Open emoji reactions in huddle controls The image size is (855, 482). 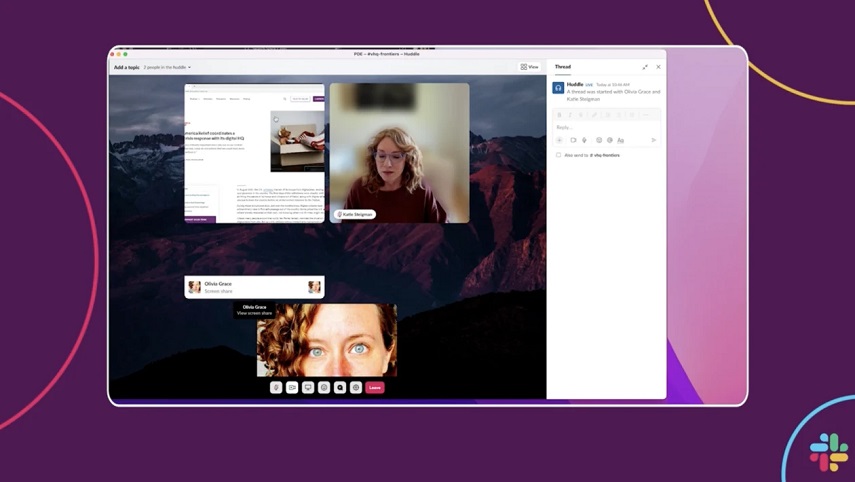[324, 388]
